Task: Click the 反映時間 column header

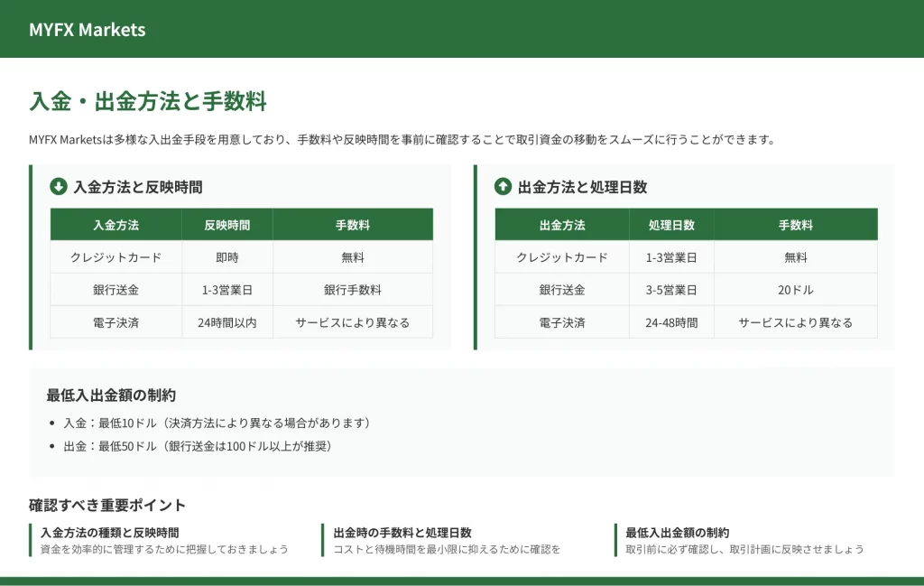Action: coord(226,225)
